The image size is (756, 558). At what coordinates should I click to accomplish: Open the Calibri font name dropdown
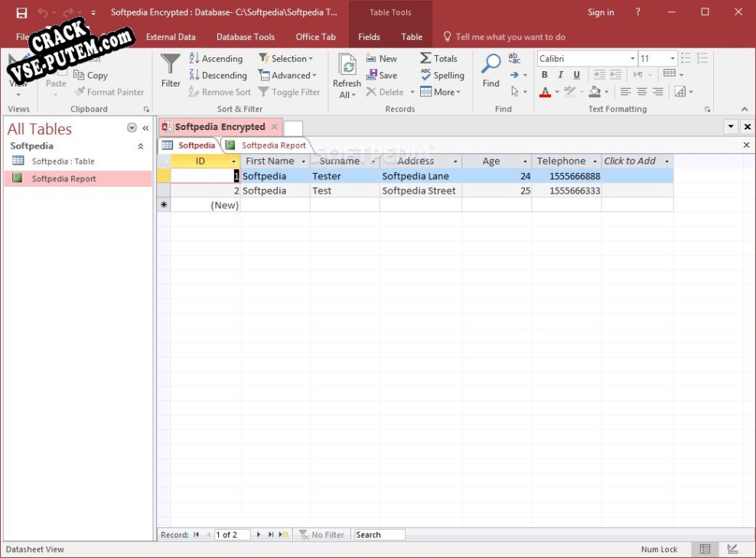[x=633, y=59]
